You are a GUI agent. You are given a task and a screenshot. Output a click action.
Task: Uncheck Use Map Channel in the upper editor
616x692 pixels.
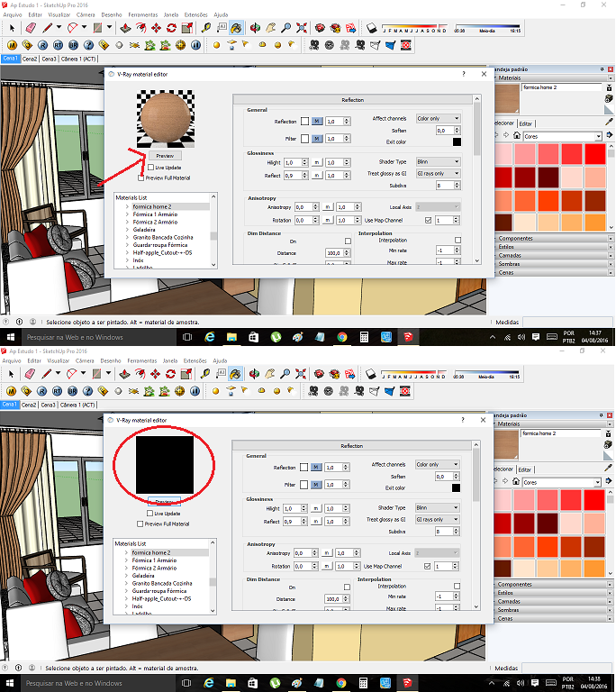click(x=428, y=220)
